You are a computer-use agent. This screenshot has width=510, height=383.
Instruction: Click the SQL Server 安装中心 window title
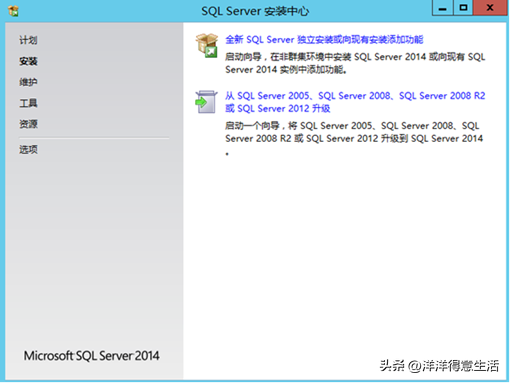point(255,11)
